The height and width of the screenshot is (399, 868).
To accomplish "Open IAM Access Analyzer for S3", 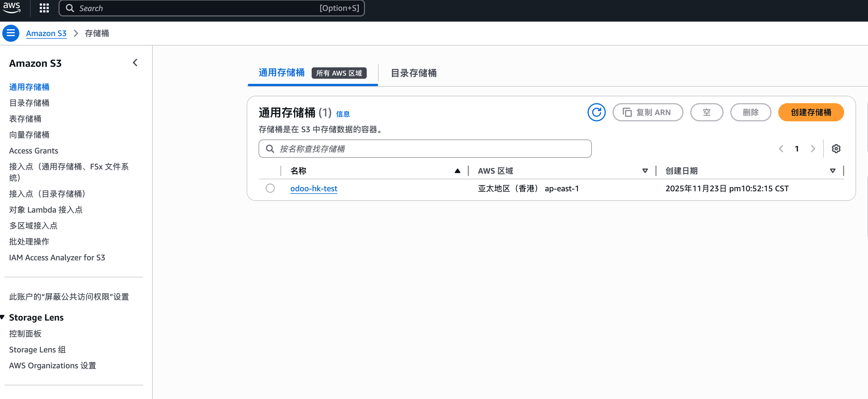I will coord(57,258).
